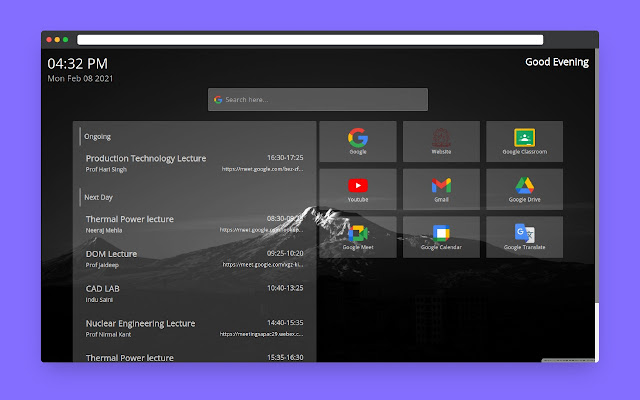Click the 16:30-17:25 time slot
This screenshot has height=400, width=640.
click(x=285, y=158)
